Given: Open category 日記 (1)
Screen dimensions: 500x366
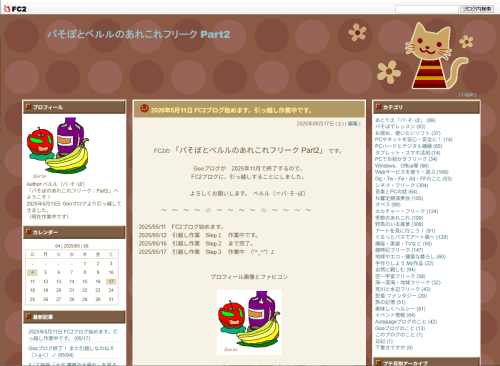Looking at the screenshot, I should (x=384, y=341).
